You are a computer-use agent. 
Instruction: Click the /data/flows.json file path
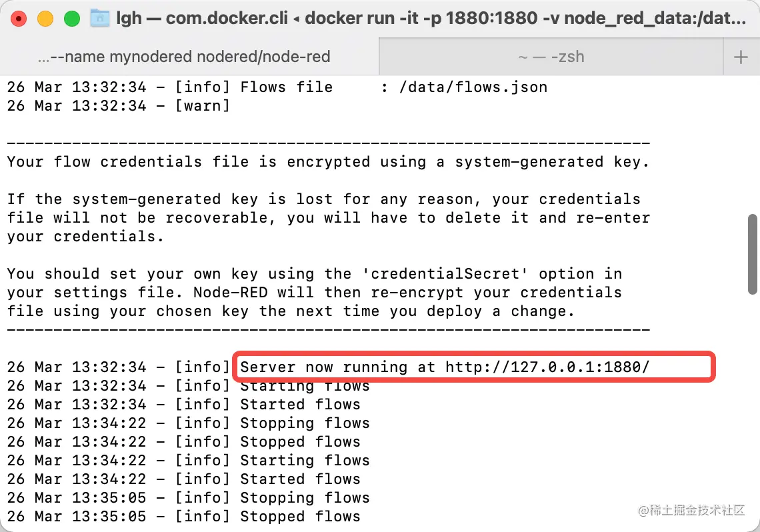[x=473, y=87]
